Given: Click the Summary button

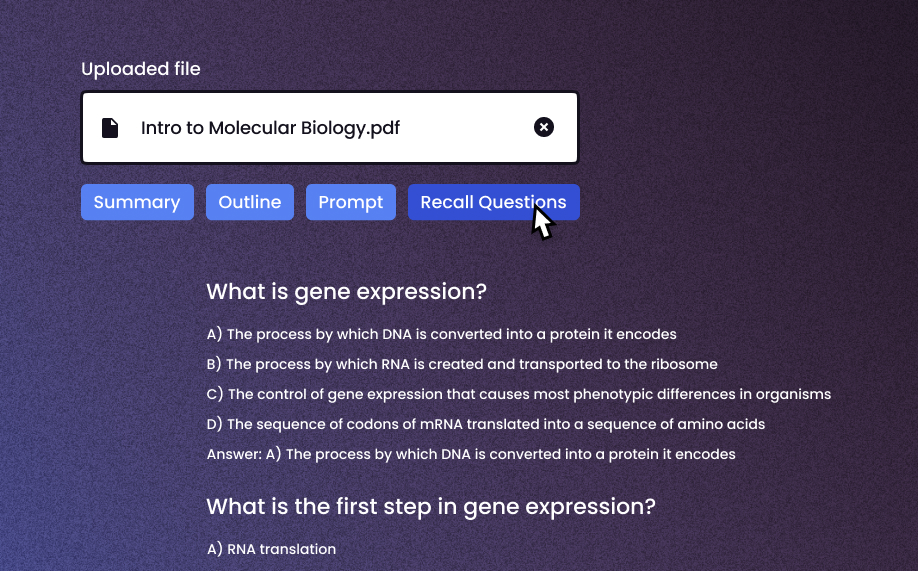Looking at the screenshot, I should [x=137, y=202].
